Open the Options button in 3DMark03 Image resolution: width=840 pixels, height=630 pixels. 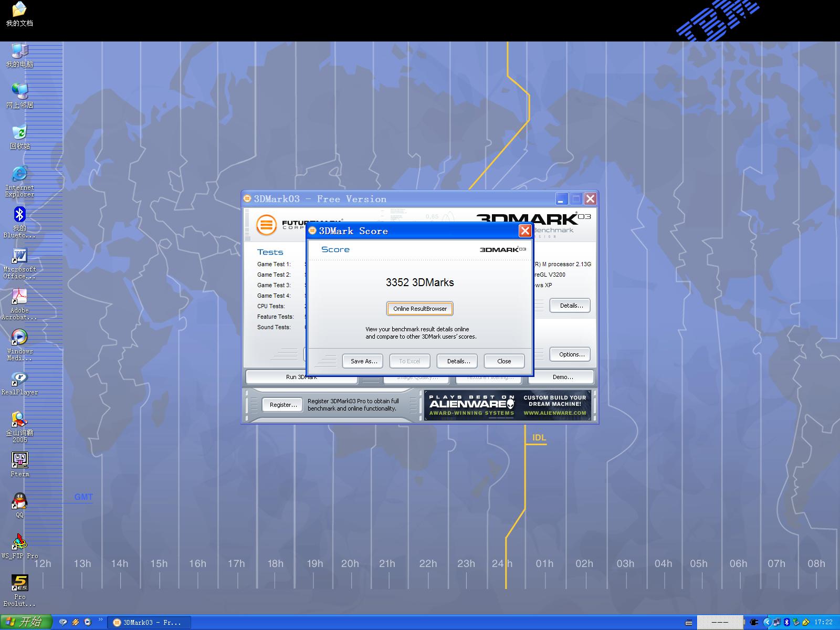click(x=571, y=354)
